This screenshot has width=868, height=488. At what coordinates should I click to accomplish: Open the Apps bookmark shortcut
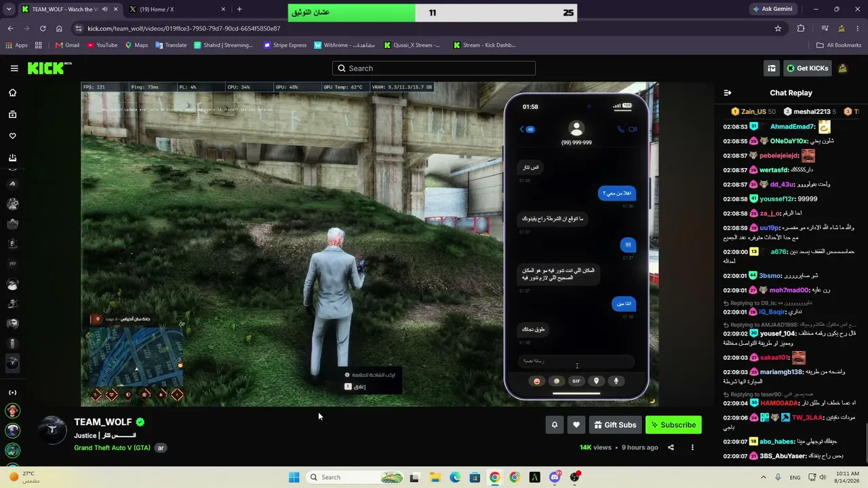click(17, 45)
